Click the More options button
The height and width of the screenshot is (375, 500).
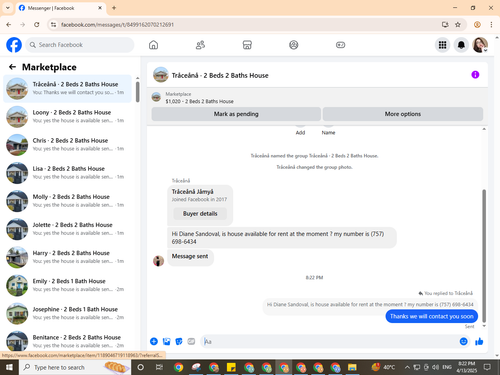(403, 114)
